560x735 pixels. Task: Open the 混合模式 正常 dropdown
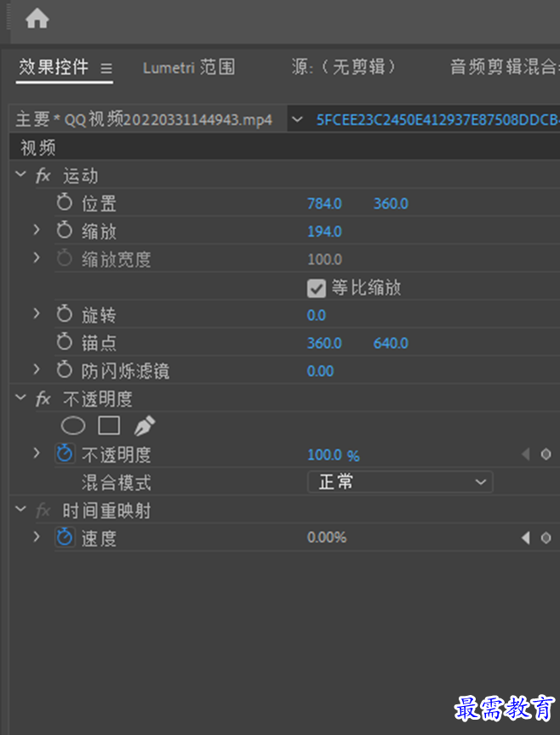pyautogui.click(x=400, y=481)
